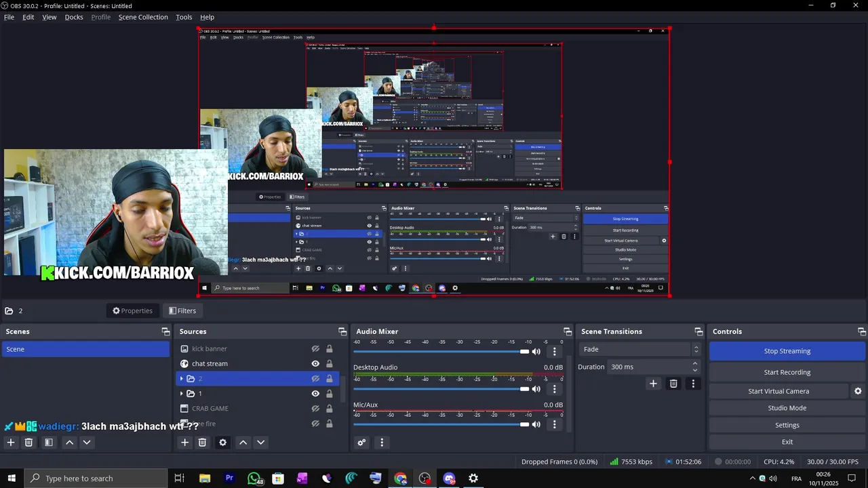This screenshot has width=868, height=488.
Task: Open WhatsApp from the taskbar
Action: [x=254, y=479]
